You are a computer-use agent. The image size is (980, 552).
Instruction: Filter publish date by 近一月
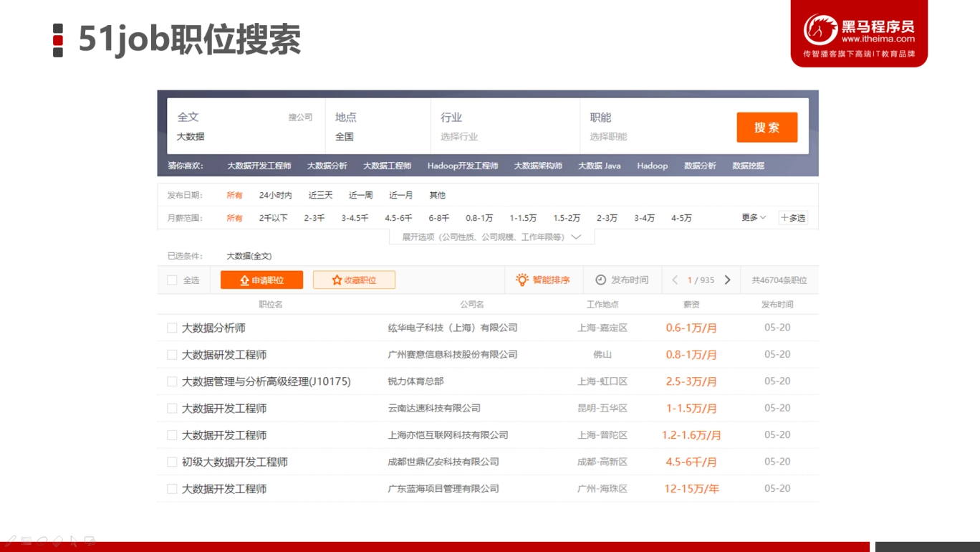click(x=401, y=195)
